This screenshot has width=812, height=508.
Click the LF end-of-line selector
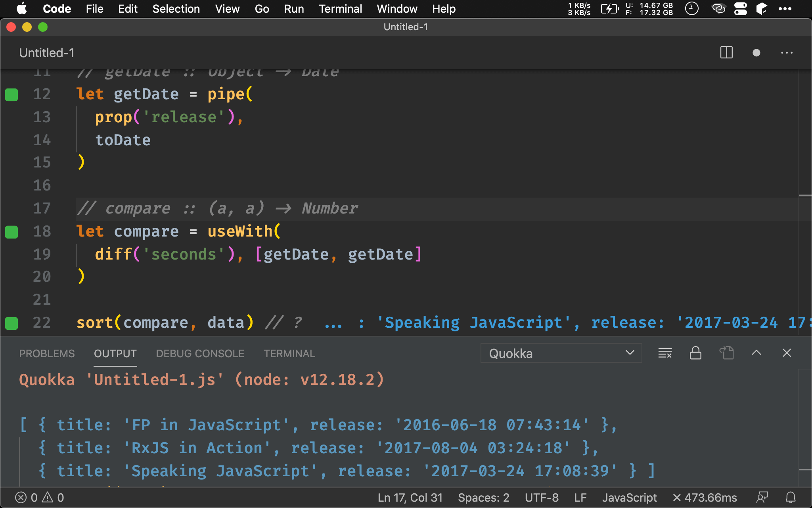[x=580, y=498]
